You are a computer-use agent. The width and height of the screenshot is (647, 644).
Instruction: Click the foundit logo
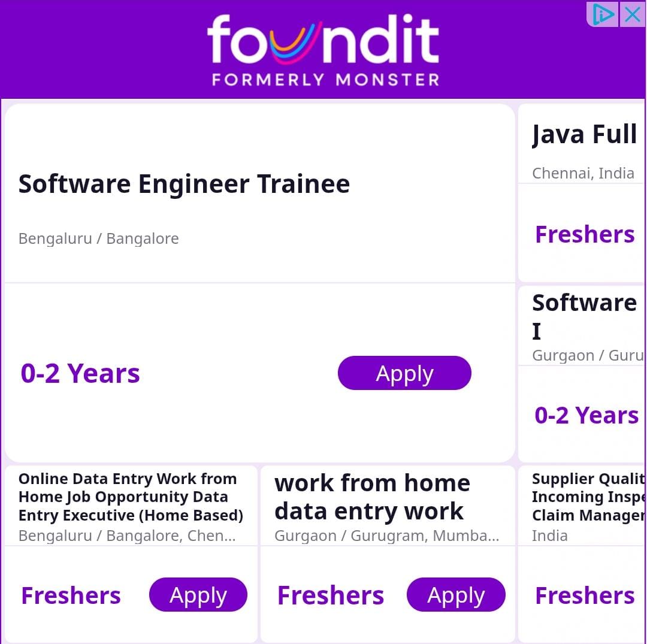tap(323, 40)
